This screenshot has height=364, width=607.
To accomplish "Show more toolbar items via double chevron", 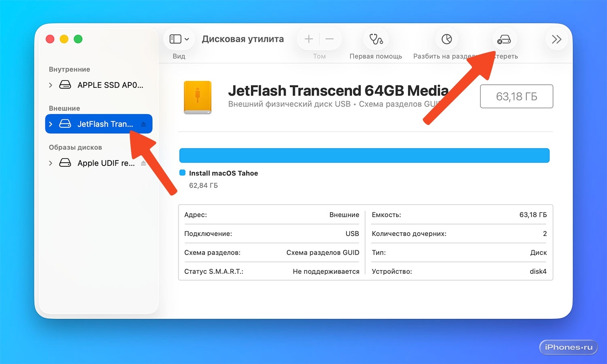I will [x=557, y=39].
